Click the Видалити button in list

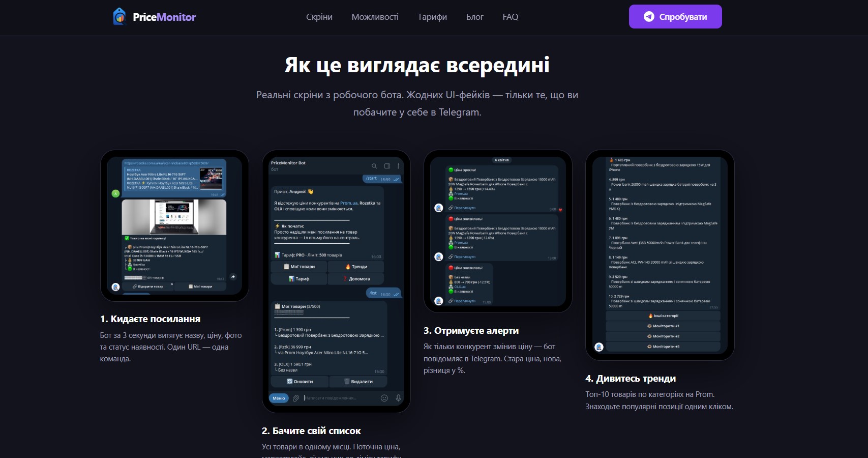coord(358,382)
